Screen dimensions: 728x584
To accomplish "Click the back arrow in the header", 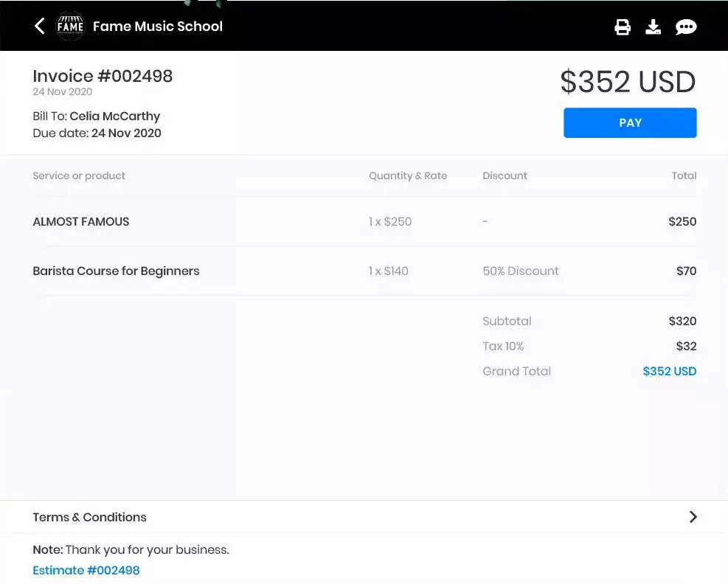I will tap(38, 26).
